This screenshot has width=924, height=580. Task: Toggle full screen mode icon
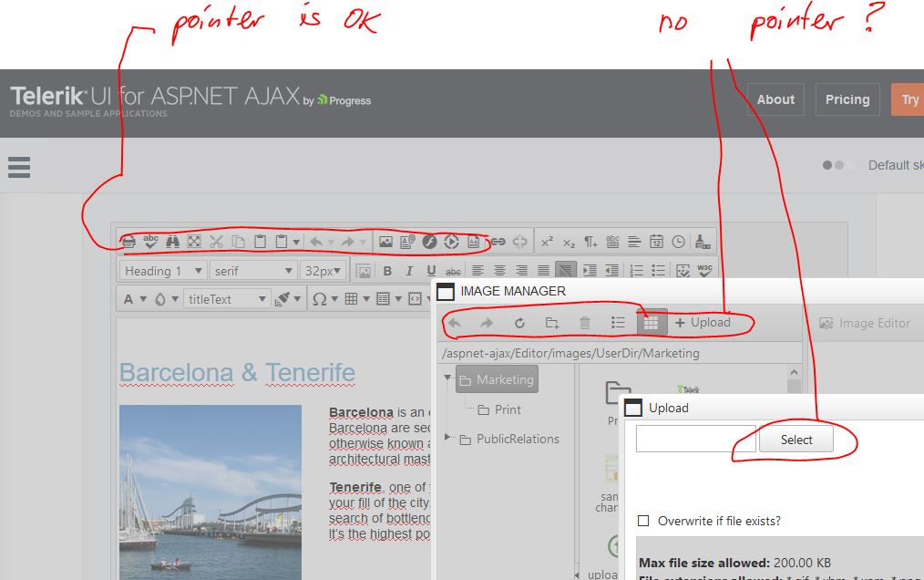click(194, 242)
